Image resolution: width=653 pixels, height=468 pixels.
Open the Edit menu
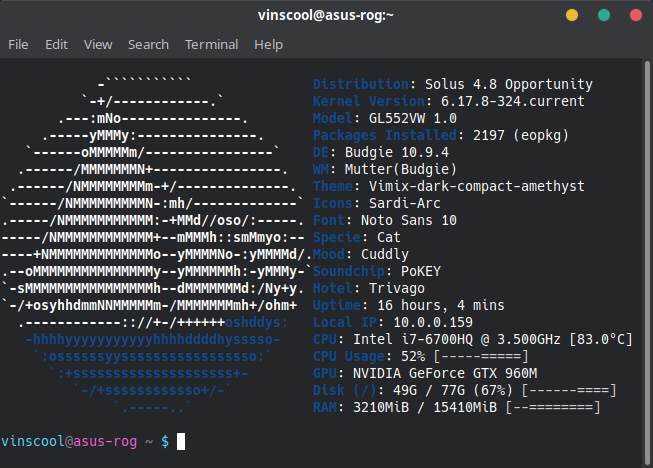pyautogui.click(x=56, y=45)
